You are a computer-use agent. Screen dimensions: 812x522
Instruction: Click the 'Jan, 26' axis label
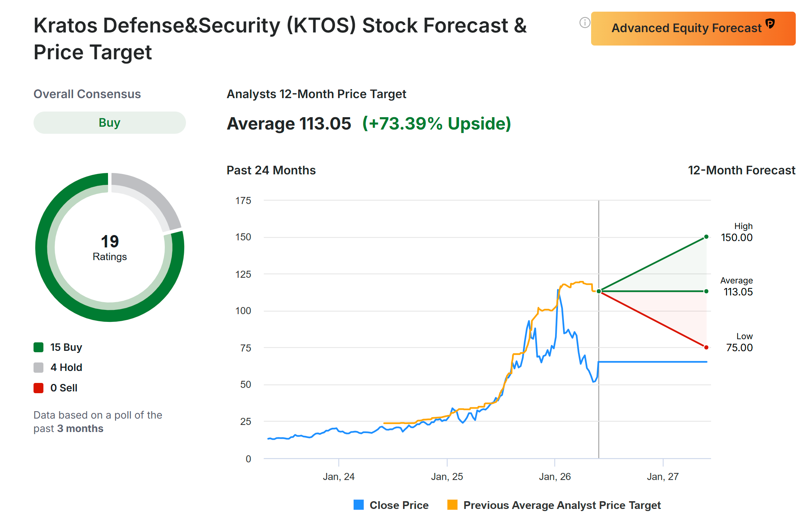tap(555, 477)
